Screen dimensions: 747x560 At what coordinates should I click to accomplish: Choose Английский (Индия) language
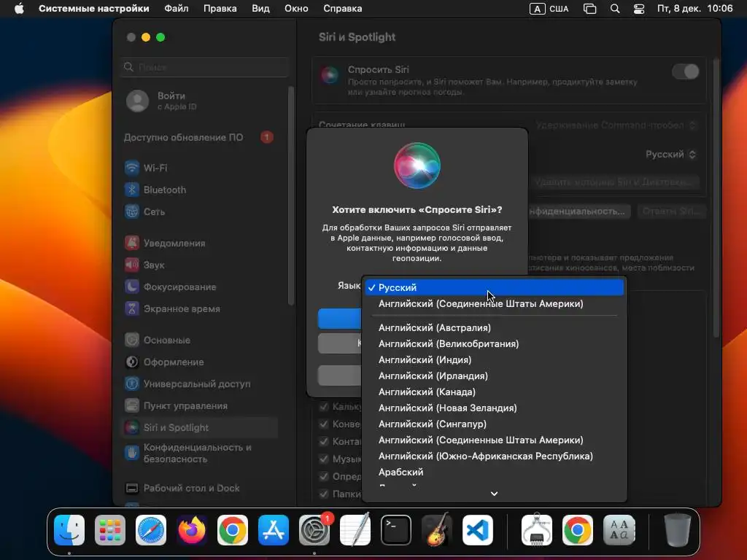[494, 360]
